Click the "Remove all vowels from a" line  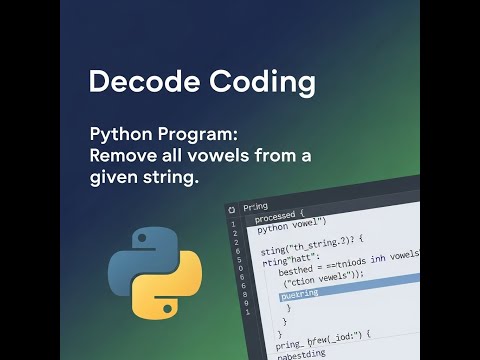click(x=201, y=156)
